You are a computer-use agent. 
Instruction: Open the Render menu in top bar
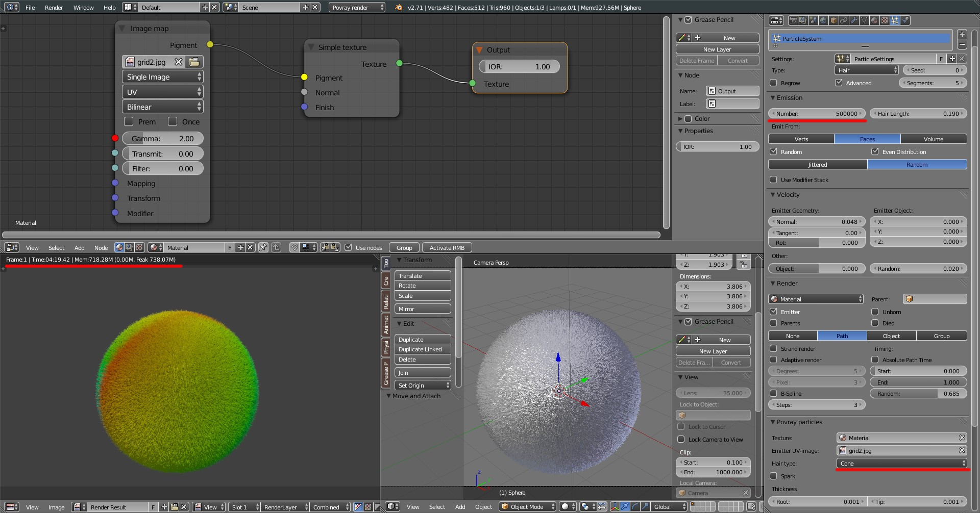click(54, 8)
